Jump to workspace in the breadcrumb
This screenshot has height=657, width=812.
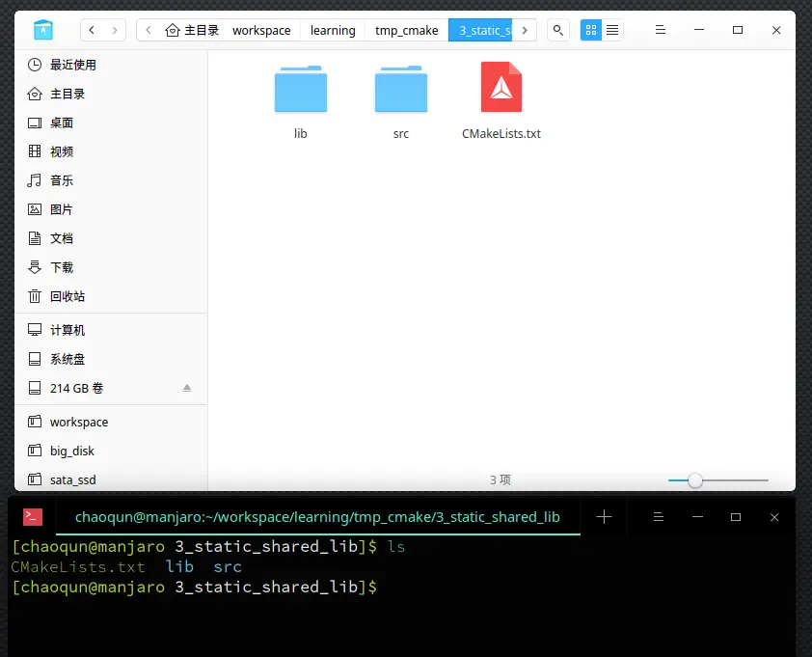261,30
